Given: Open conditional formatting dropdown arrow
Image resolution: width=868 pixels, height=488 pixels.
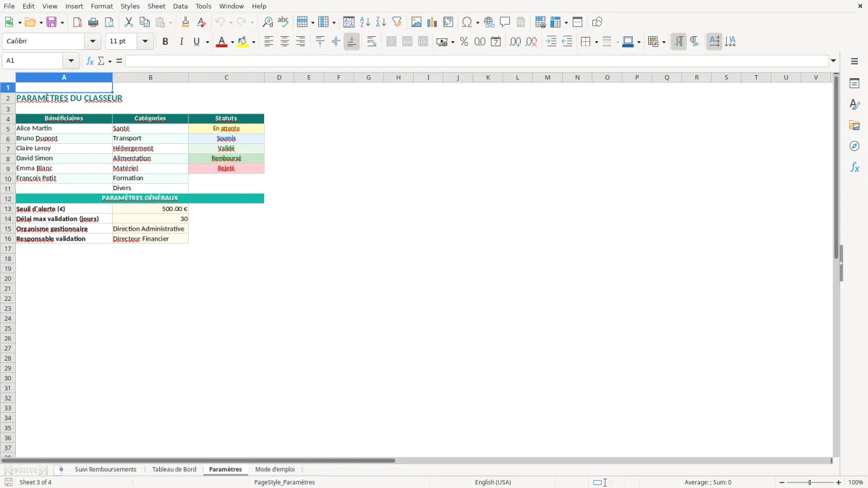Looking at the screenshot, I should coord(663,42).
